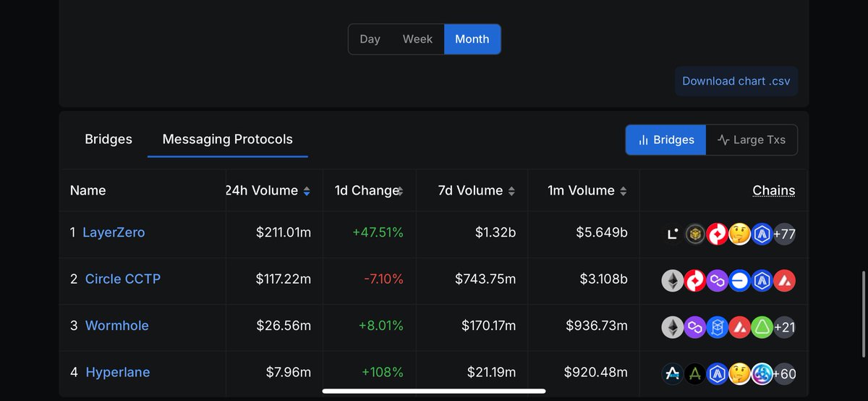Click the $936.73m 1m volume cell
This screenshot has height=401, width=868.
pos(597,326)
